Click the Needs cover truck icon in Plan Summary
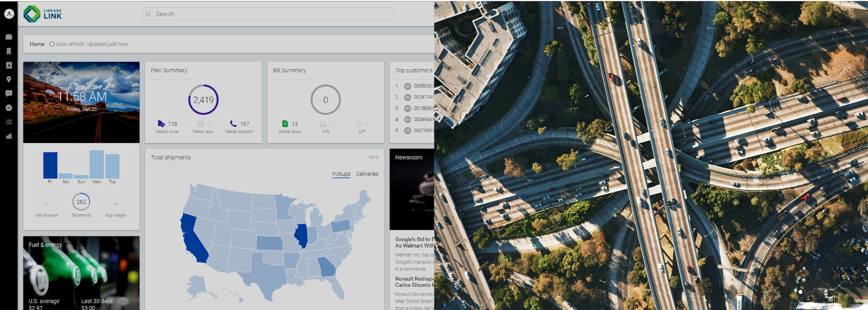Viewport: 868px width, 310px height. tap(161, 124)
